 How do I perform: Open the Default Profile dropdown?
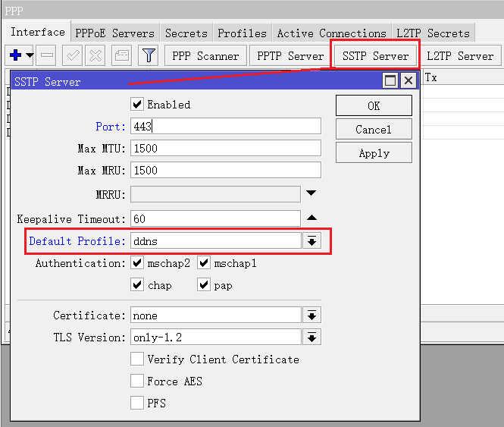pos(311,241)
